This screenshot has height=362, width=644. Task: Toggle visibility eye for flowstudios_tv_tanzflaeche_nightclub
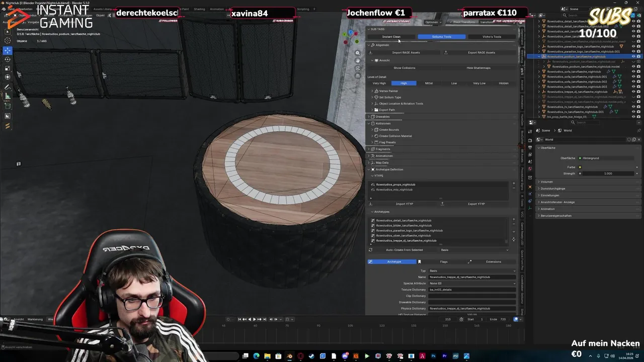[633, 107]
